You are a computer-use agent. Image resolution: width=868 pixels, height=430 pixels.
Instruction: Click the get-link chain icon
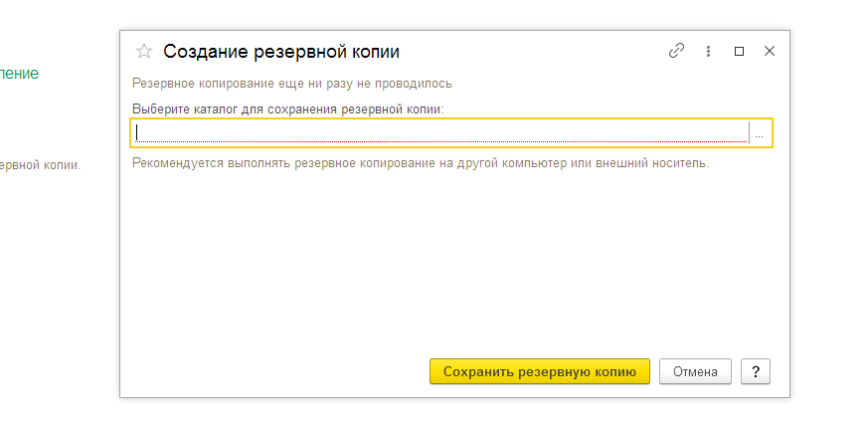(x=676, y=51)
